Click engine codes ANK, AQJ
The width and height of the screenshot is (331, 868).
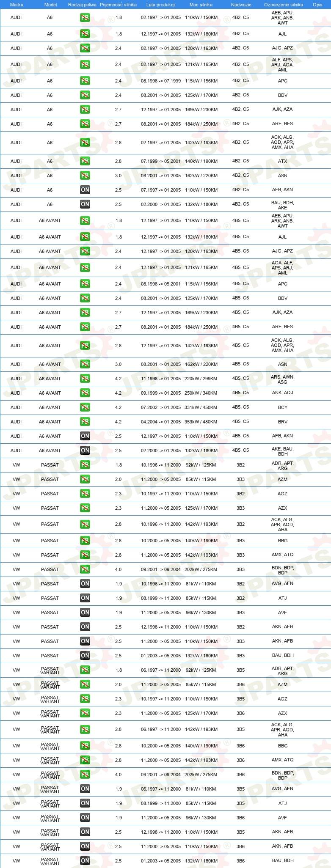pyautogui.click(x=283, y=393)
